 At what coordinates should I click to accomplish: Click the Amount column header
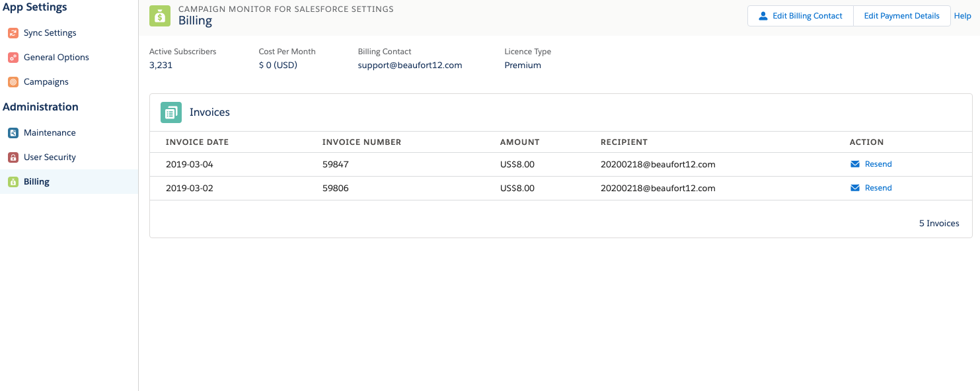click(520, 142)
